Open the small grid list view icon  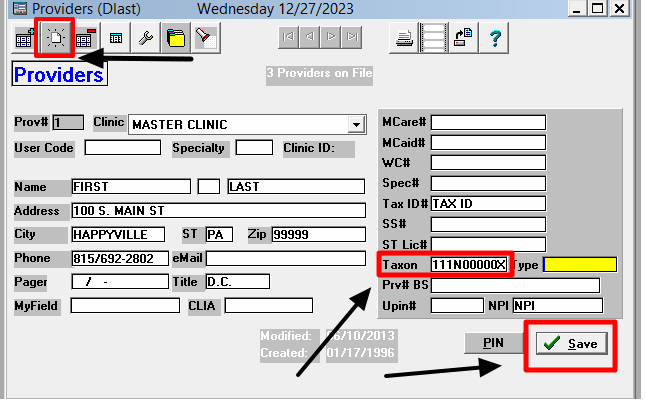tap(116, 40)
